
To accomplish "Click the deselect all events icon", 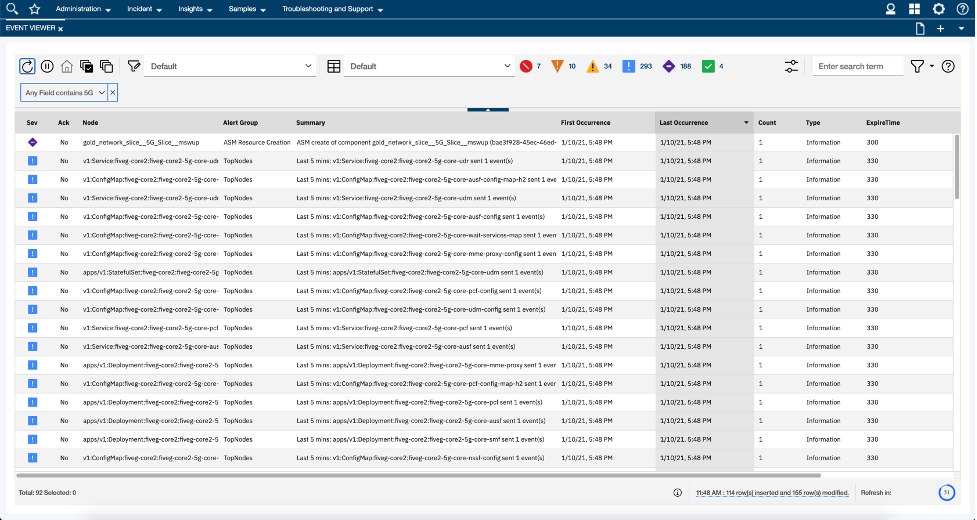I will coord(107,66).
